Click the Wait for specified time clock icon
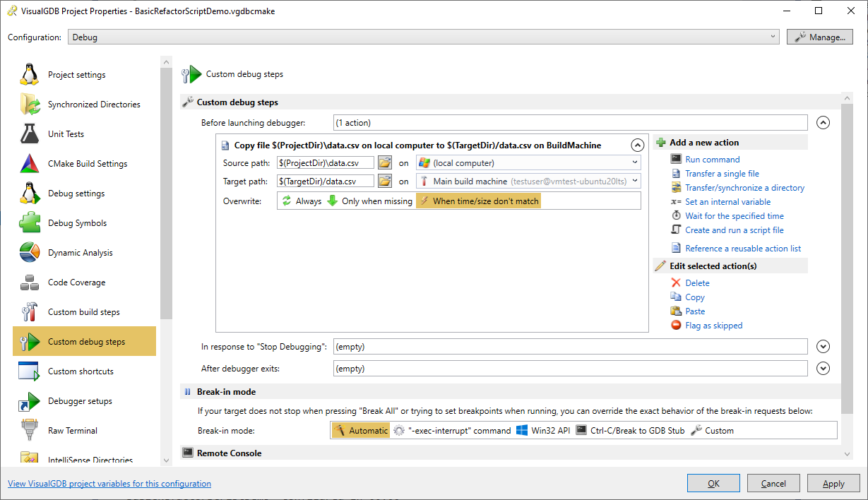This screenshot has height=500, width=868. [x=676, y=216]
